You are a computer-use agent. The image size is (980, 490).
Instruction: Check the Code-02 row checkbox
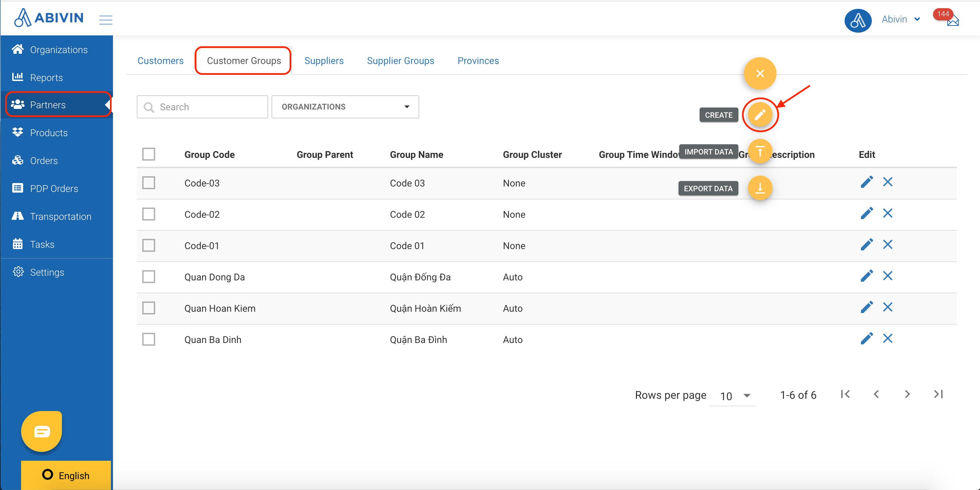coord(148,214)
